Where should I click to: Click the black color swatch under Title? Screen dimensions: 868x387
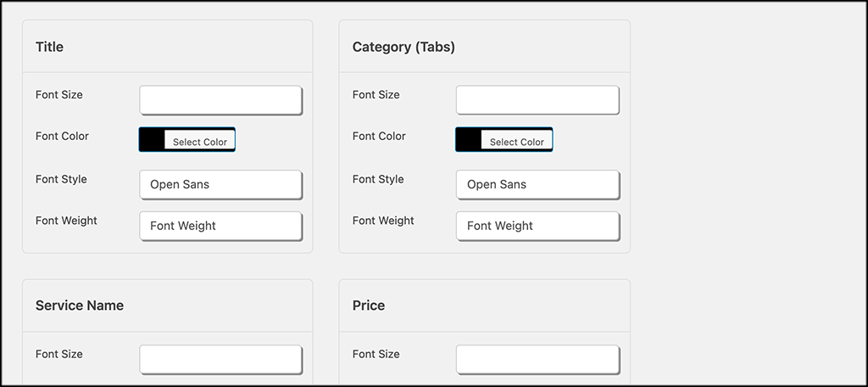click(152, 140)
